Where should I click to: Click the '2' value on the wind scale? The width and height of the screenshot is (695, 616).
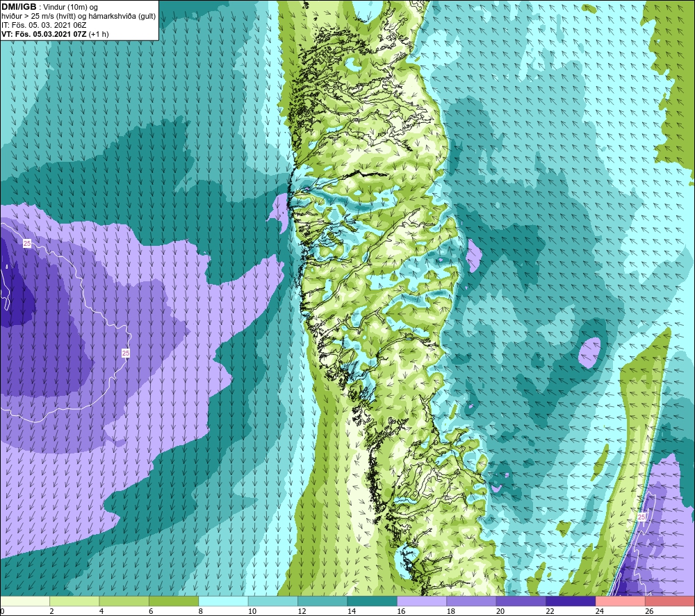(52, 611)
